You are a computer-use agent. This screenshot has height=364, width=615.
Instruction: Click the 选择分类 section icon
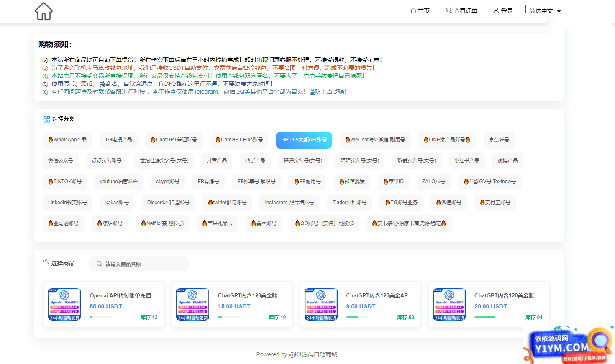pos(46,119)
